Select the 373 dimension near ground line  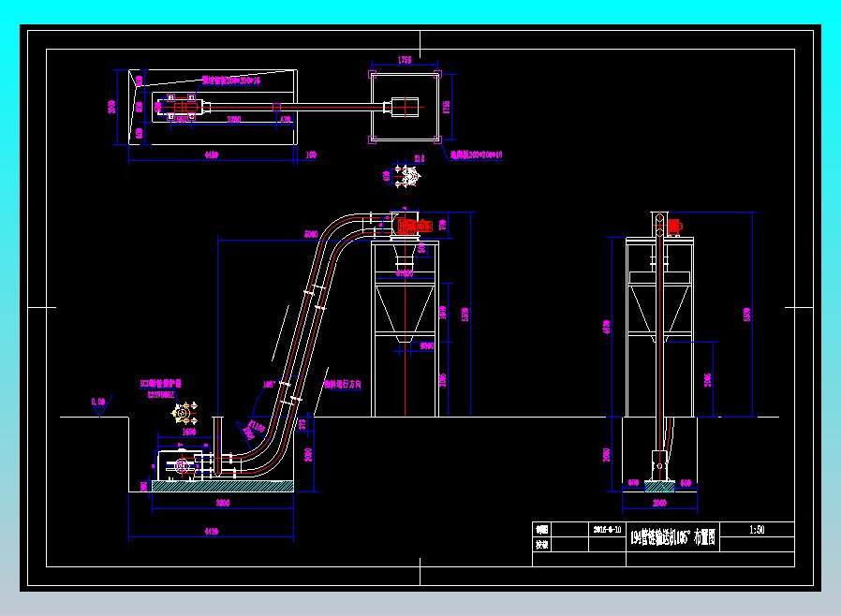302,423
